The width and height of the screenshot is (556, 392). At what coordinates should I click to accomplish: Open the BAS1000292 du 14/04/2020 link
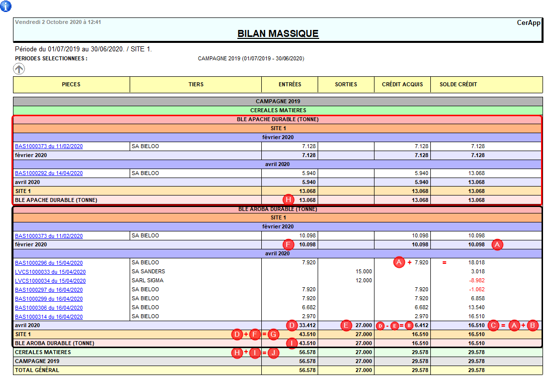(x=48, y=174)
